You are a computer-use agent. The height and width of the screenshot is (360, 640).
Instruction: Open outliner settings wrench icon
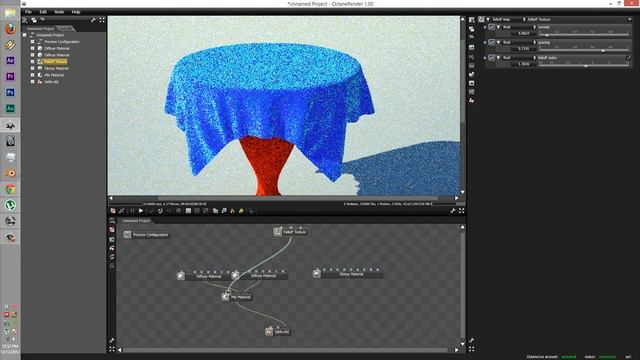coord(93,20)
